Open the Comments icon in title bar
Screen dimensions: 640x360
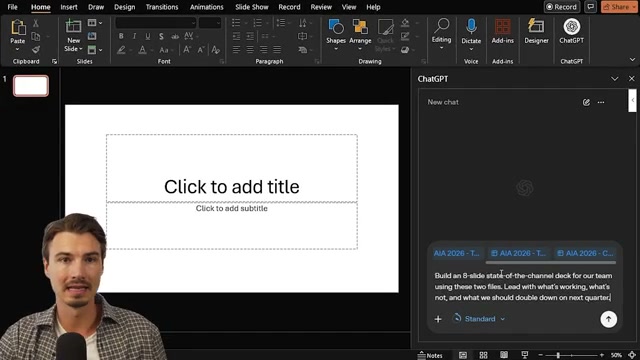(590, 7)
